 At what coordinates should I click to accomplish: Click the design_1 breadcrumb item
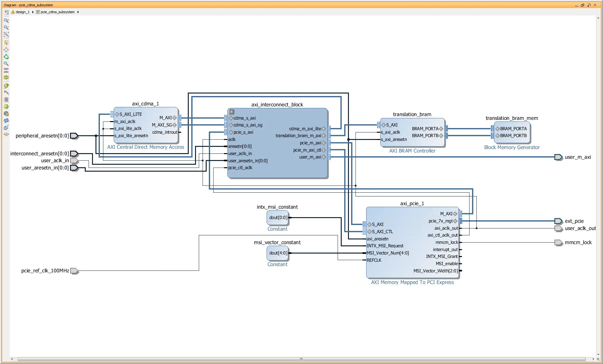[22, 12]
